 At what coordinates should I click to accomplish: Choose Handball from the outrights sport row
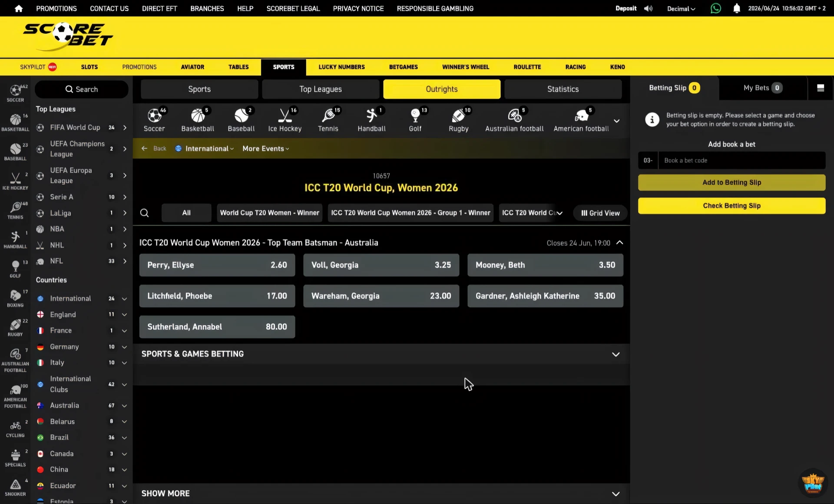371,120
